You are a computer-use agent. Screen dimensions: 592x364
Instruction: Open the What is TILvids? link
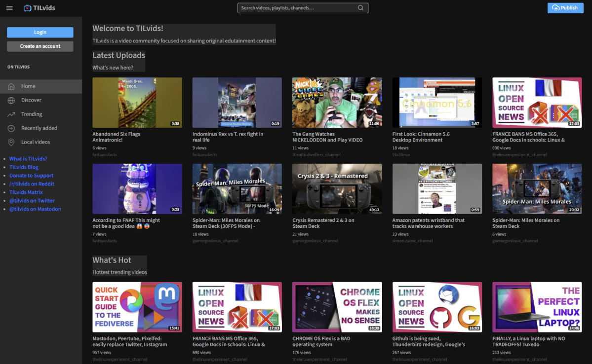[x=28, y=159]
